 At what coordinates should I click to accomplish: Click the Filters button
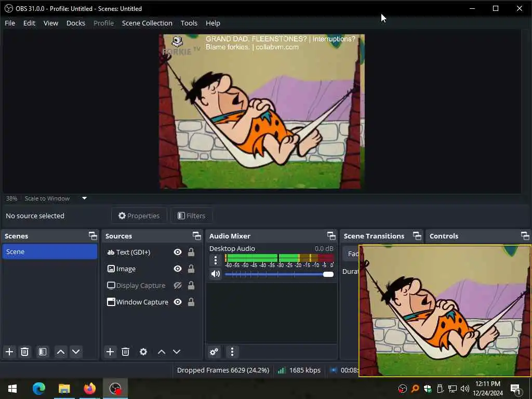click(x=192, y=216)
